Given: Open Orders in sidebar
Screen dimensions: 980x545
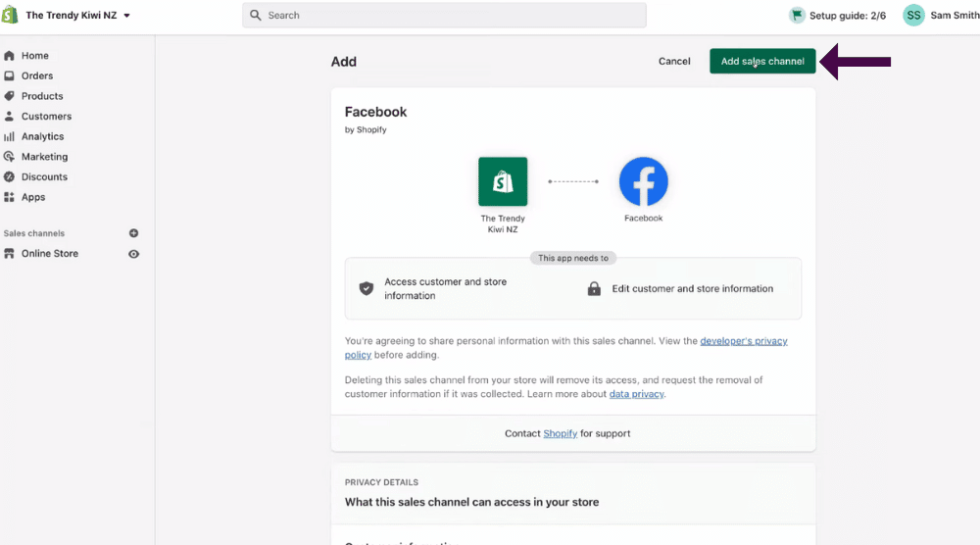Looking at the screenshot, I should click(x=37, y=75).
